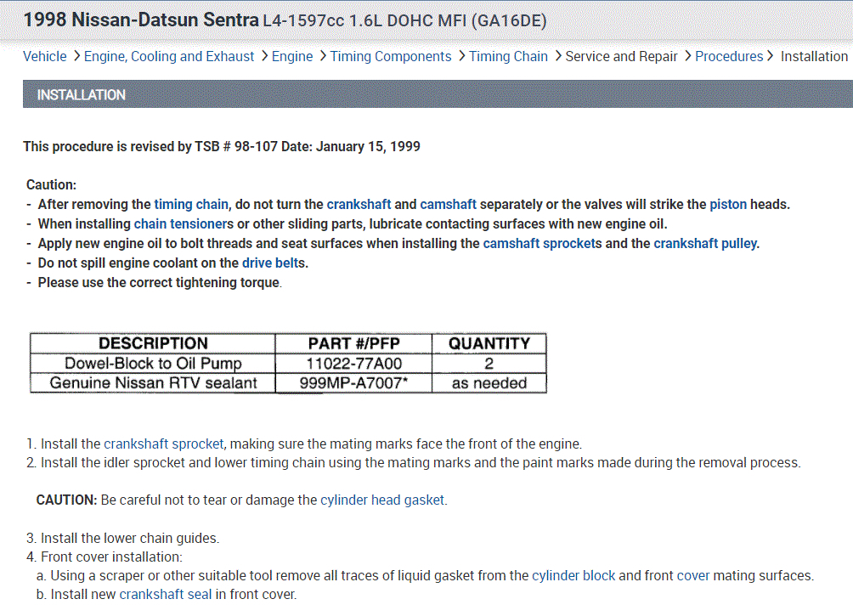
Task: Open the timing chain link in caution
Action: tap(191, 205)
